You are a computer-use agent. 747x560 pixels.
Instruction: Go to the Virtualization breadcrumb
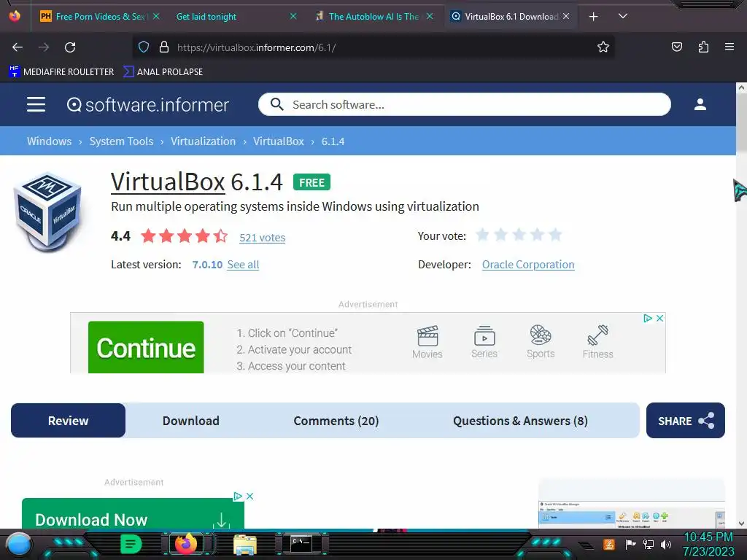click(203, 141)
